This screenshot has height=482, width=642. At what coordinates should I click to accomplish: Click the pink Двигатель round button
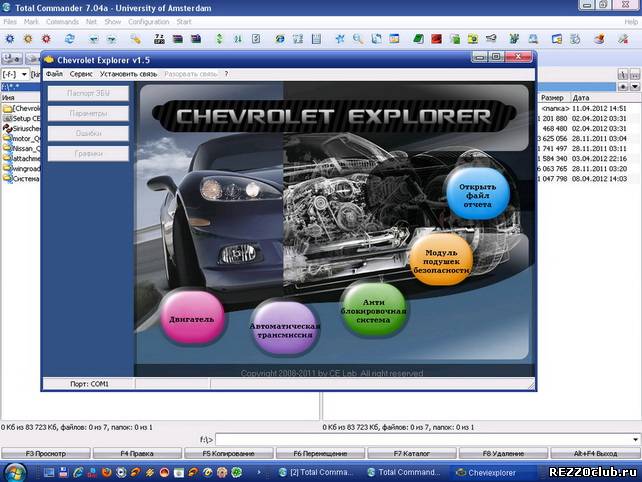click(x=192, y=316)
